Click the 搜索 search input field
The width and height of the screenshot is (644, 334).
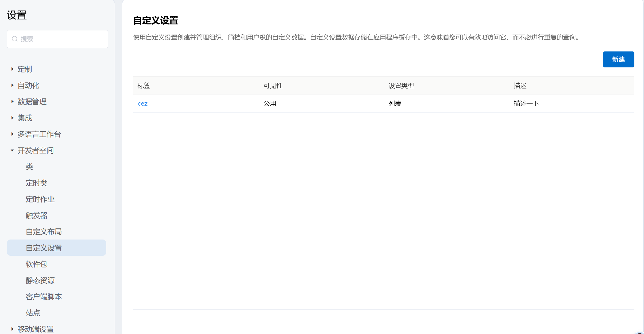[60, 39]
